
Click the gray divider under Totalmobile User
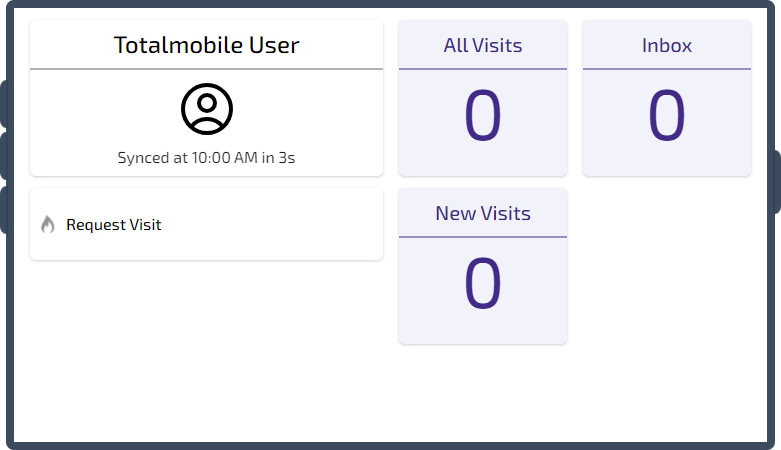207,69
